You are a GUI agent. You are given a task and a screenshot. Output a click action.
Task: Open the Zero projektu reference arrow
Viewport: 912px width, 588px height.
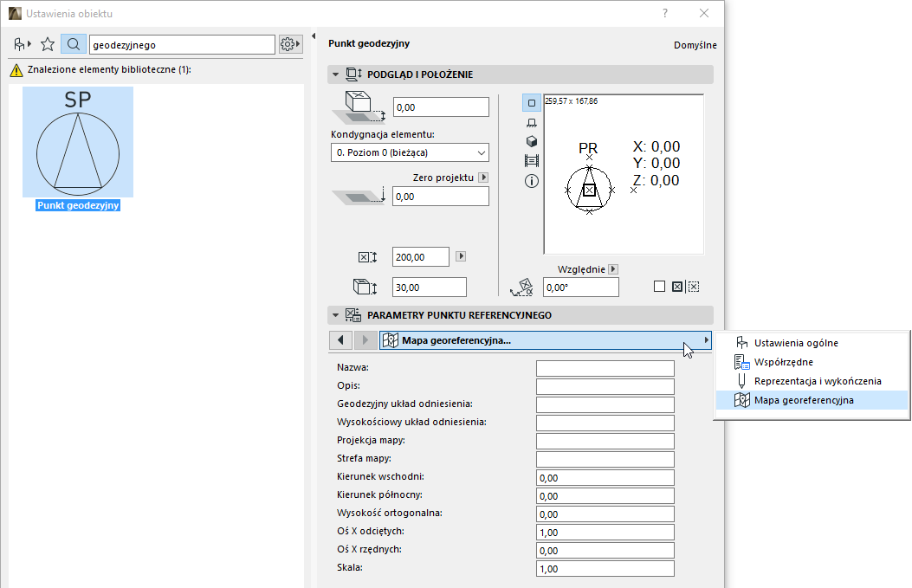click(x=483, y=178)
